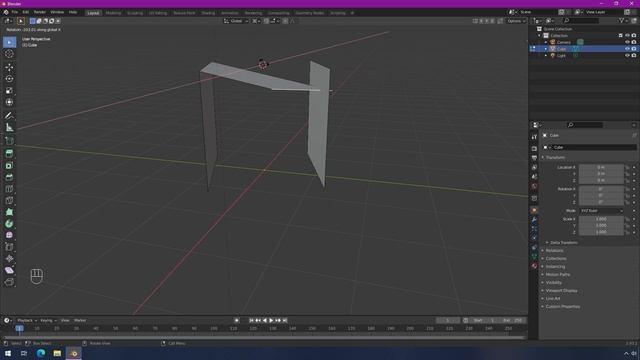
Task: Select the Poly Build tool
Action: [x=9, y=212]
